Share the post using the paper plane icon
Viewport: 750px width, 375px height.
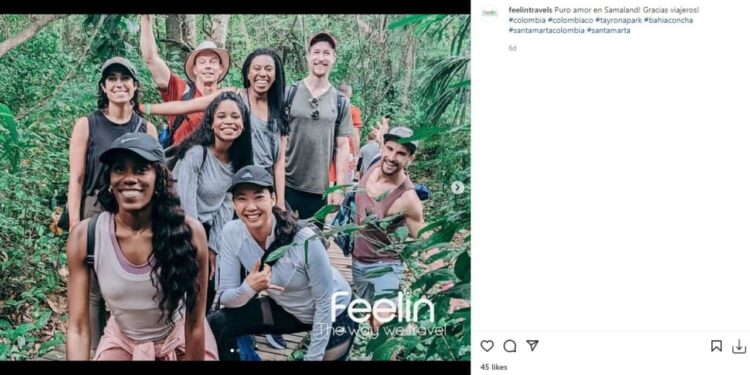click(532, 345)
